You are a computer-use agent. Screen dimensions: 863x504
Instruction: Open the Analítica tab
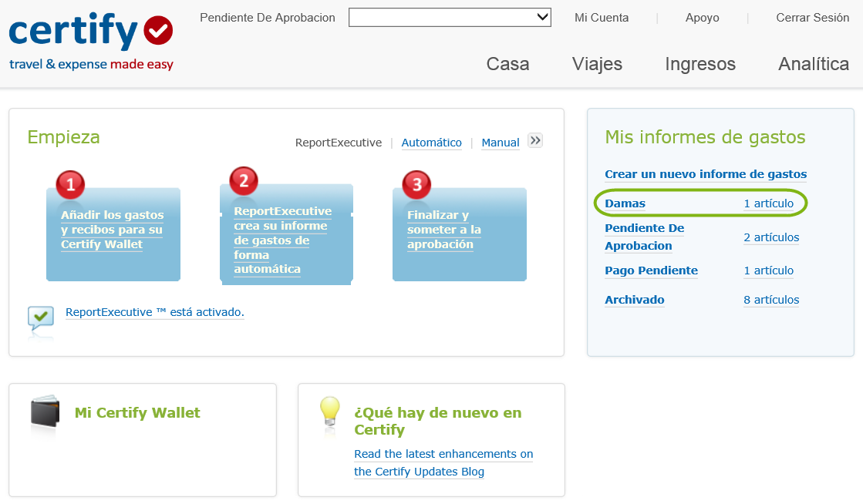(x=814, y=64)
